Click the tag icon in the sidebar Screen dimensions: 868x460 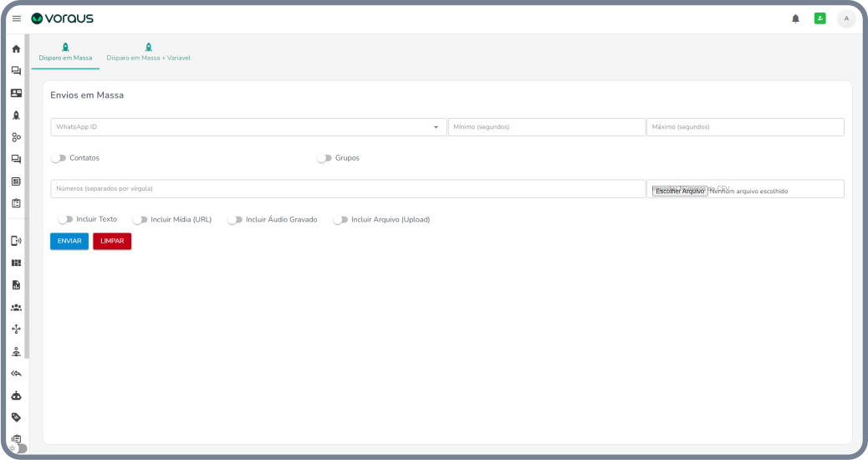(16, 417)
